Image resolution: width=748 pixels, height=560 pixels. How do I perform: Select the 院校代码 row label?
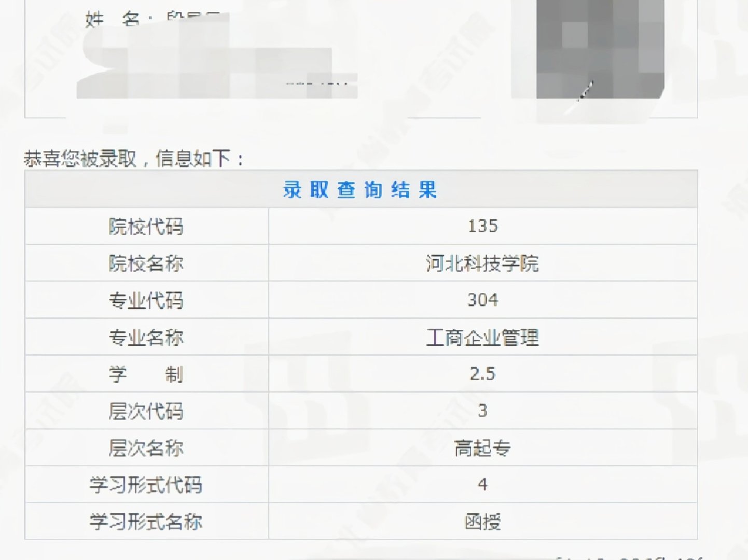pos(147,227)
